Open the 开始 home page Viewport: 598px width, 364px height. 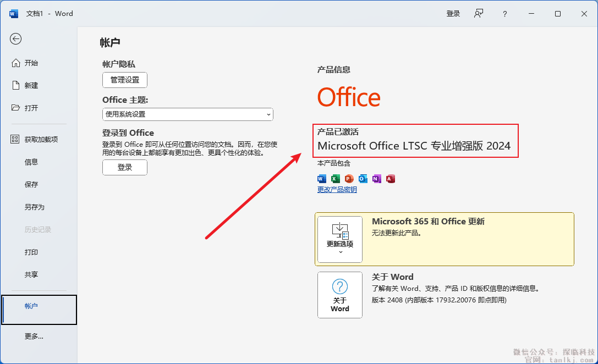[31, 63]
